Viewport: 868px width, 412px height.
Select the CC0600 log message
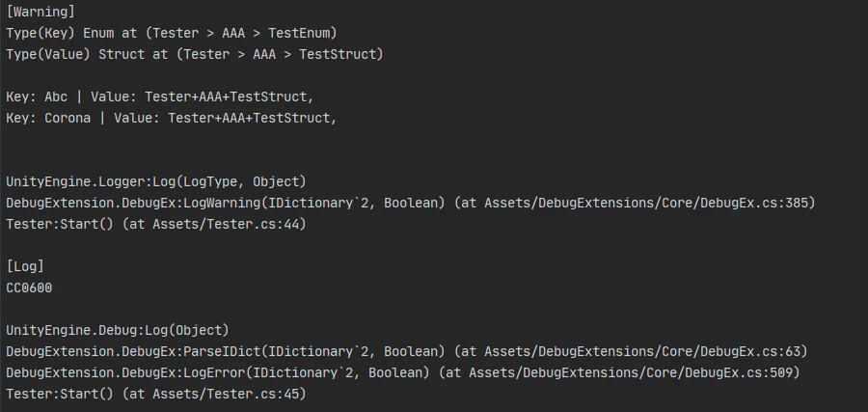tap(29, 288)
